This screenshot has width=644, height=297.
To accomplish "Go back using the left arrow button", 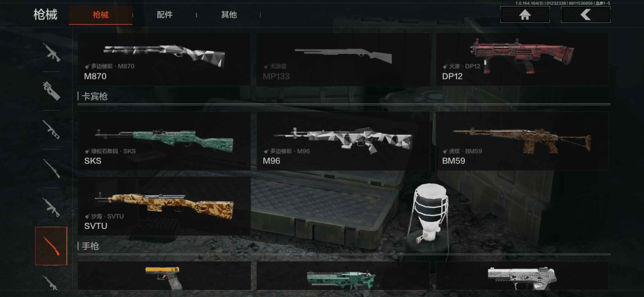I will point(586,15).
